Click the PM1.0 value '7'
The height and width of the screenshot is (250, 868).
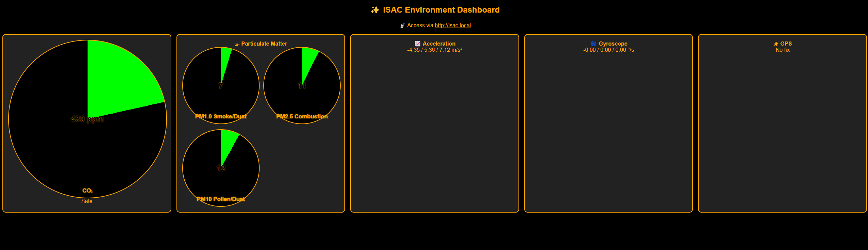[221, 86]
